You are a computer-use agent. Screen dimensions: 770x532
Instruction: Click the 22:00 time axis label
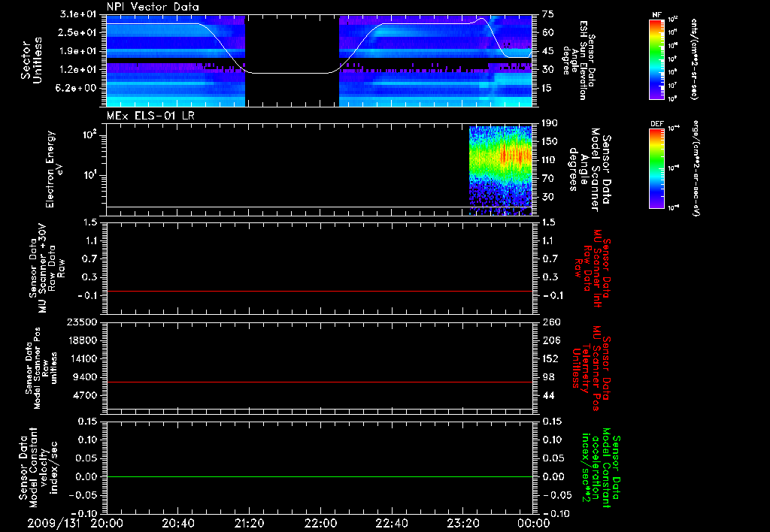(320, 524)
